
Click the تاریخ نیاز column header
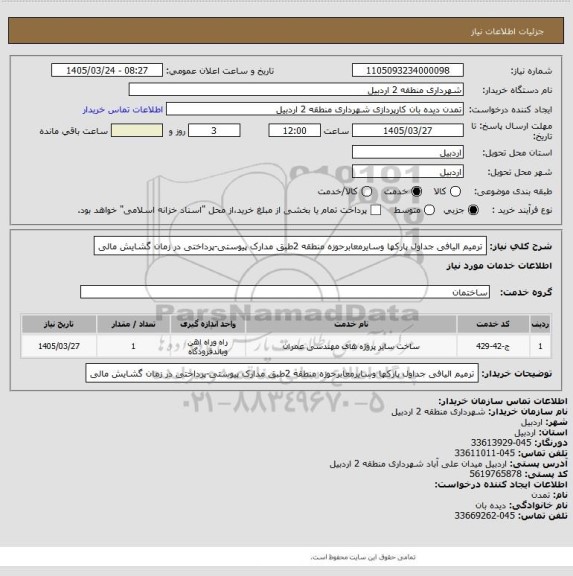pos(59,324)
